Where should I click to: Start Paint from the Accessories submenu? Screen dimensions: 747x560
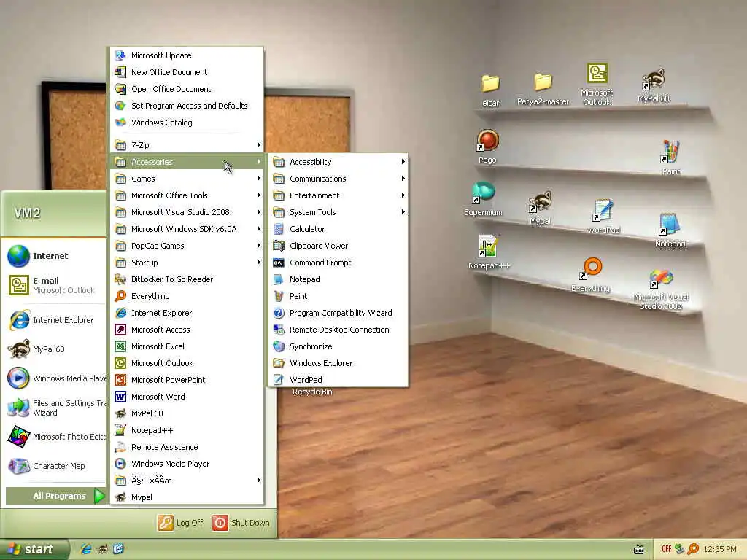(338, 296)
